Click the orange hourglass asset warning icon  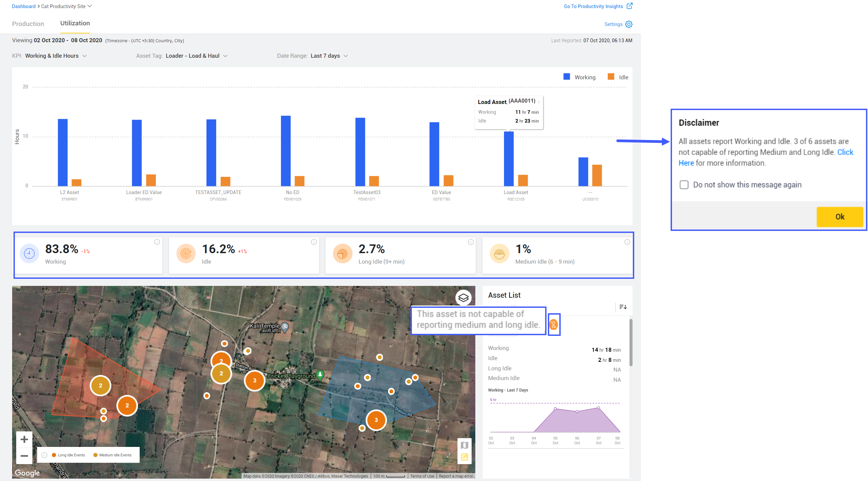[554, 324]
